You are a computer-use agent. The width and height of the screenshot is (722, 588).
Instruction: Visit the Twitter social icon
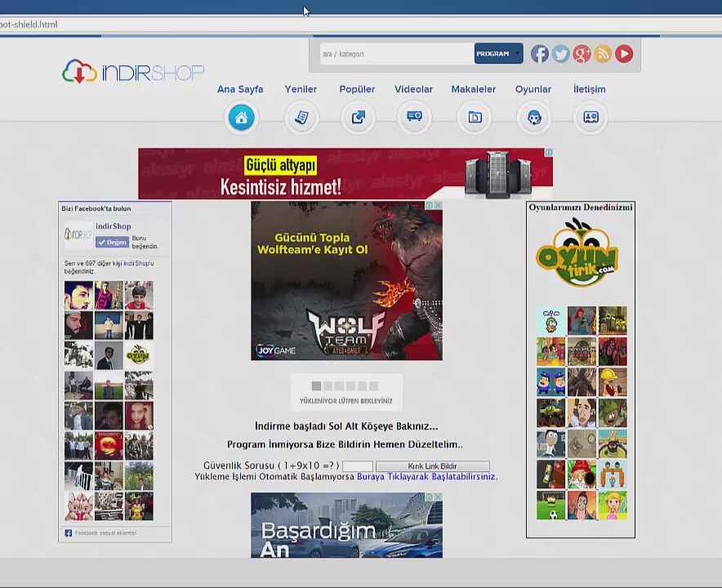pyautogui.click(x=561, y=54)
